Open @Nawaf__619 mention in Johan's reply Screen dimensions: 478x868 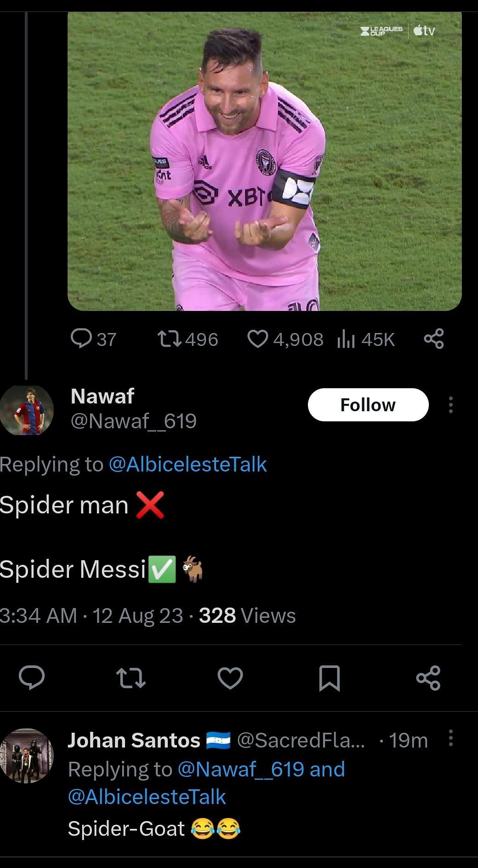click(x=240, y=769)
